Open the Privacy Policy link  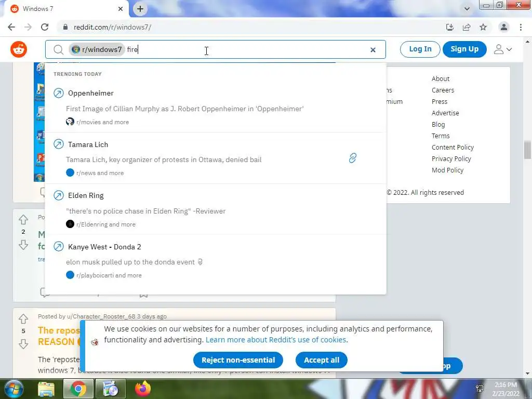(451, 159)
